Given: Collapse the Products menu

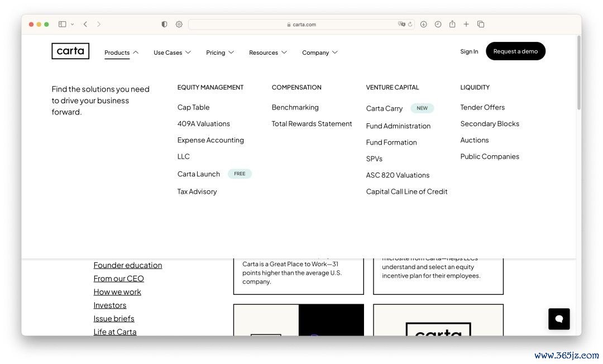Looking at the screenshot, I should 121,52.
